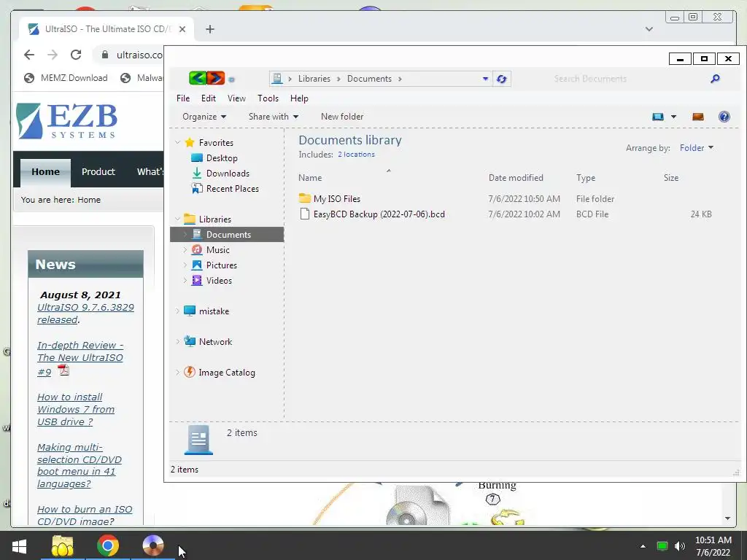
Task: Expand the Image Catalog node
Action: [178, 373]
